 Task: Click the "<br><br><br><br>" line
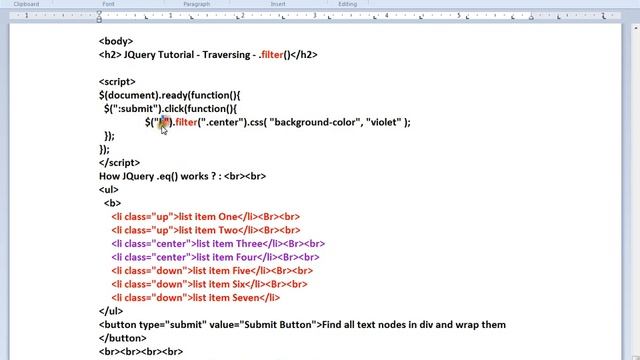141,351
